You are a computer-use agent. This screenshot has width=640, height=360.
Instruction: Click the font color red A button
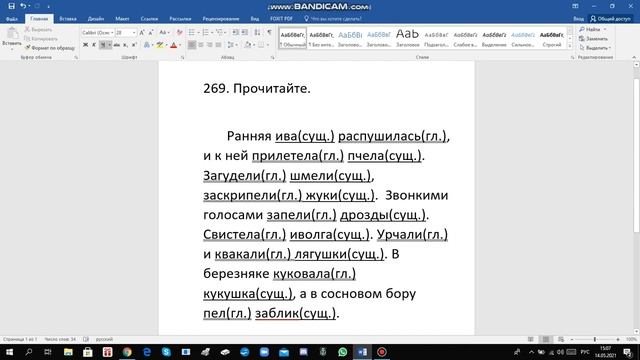(173, 45)
